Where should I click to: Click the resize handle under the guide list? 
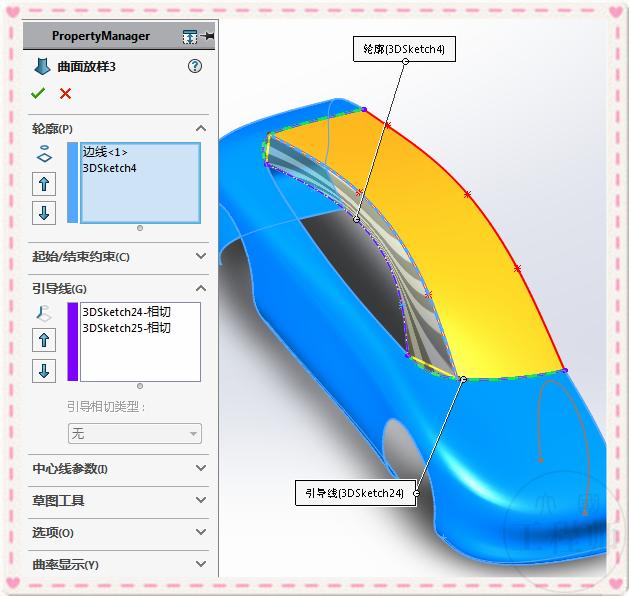[x=140, y=386]
